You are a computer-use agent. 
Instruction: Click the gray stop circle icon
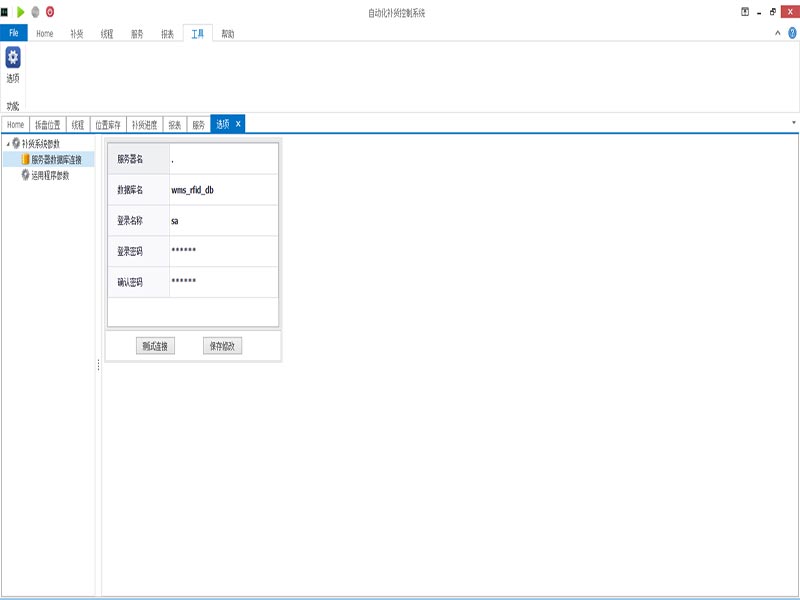(x=36, y=12)
